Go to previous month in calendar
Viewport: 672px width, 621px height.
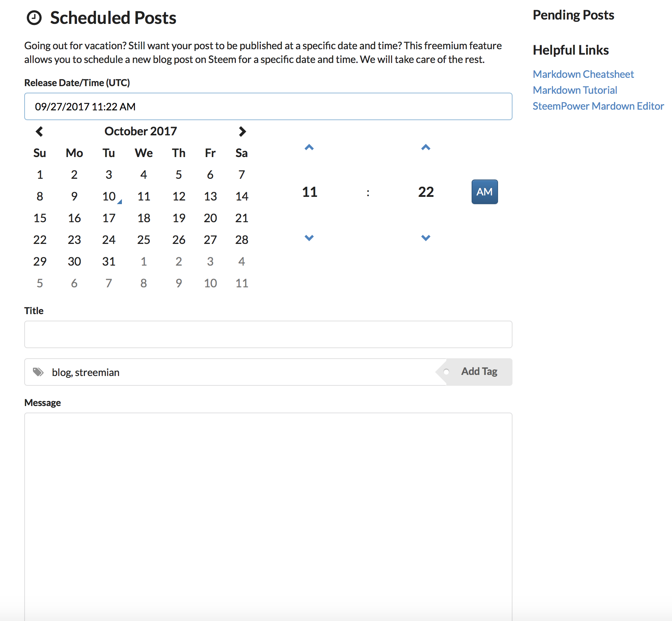(39, 131)
